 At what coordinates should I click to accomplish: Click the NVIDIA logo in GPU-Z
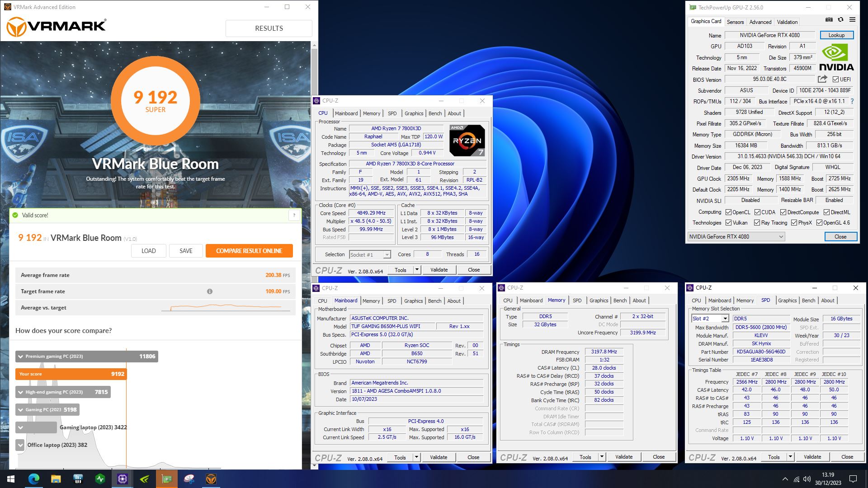pos(836,58)
